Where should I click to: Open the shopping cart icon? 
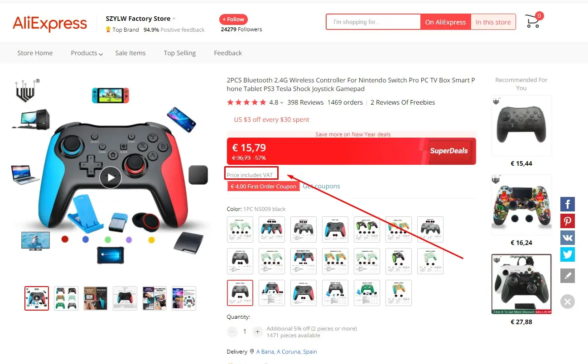533,20
